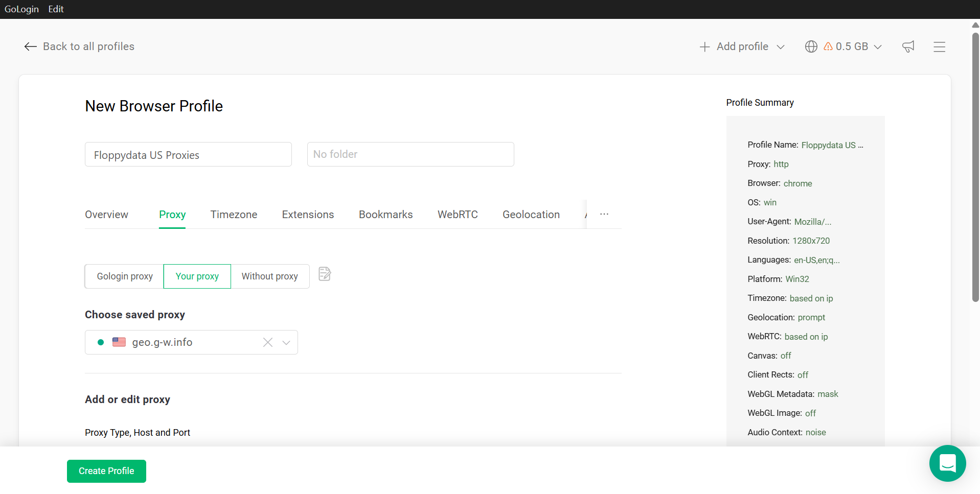The height and width of the screenshot is (494, 980).
Task: Click the globe traffic icon
Action: tap(811, 46)
